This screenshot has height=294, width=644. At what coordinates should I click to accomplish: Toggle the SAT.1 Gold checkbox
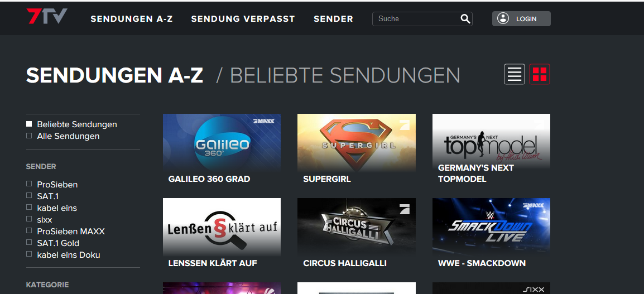click(29, 242)
